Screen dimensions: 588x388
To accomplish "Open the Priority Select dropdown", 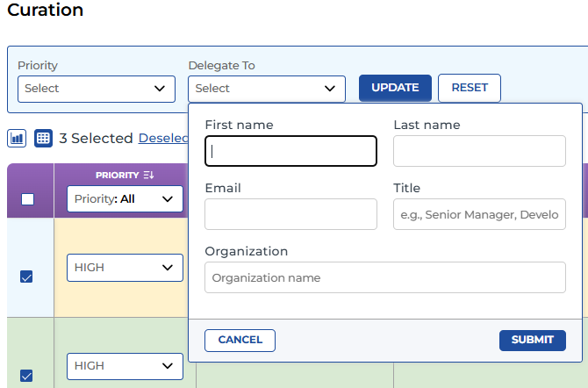I will click(x=97, y=89).
